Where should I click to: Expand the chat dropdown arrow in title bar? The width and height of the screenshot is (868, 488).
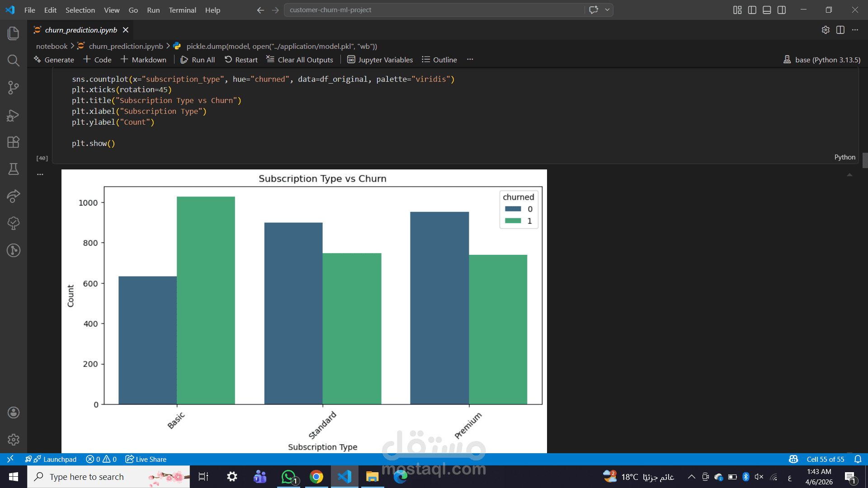607,10
